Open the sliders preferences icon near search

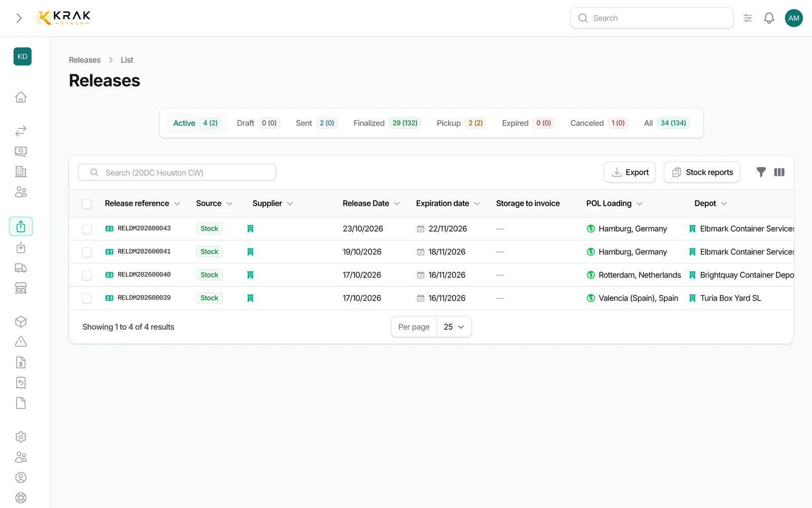748,18
